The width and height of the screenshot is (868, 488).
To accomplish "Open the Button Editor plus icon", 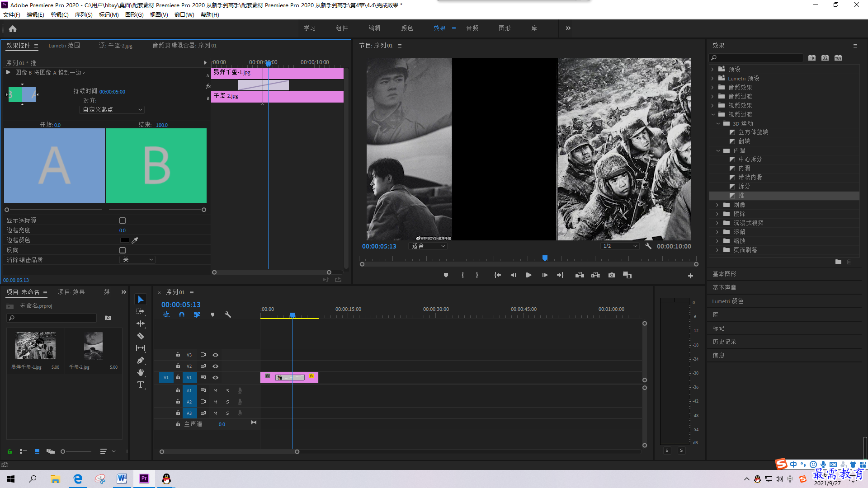I will pos(690,276).
